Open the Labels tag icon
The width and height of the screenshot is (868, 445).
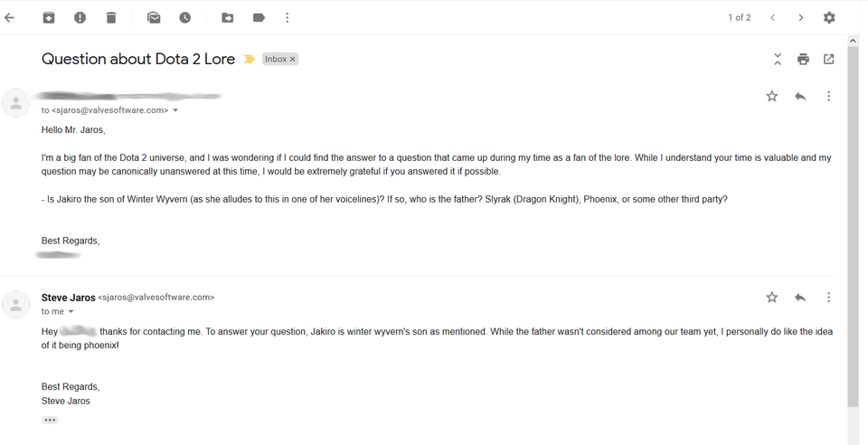click(259, 18)
